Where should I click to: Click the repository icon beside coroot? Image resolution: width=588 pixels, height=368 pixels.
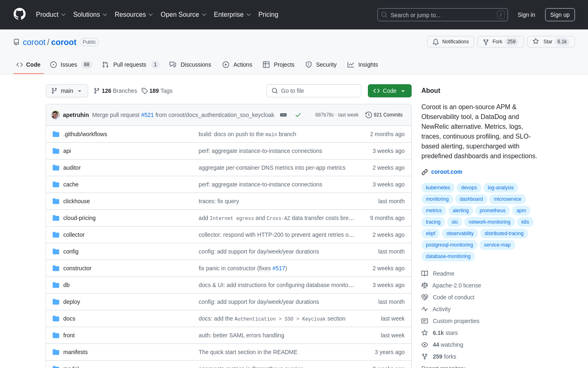[x=16, y=42]
